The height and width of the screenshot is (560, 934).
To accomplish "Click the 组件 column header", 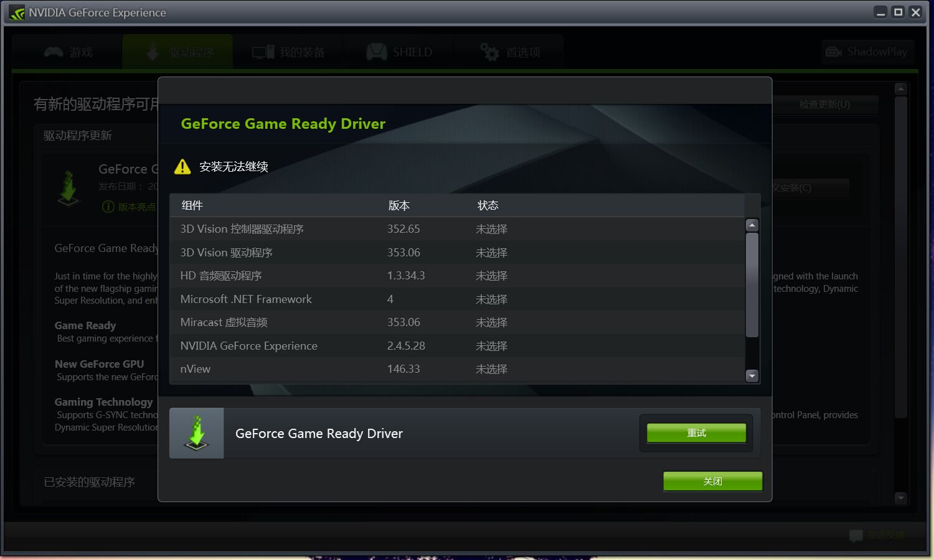I will click(192, 205).
